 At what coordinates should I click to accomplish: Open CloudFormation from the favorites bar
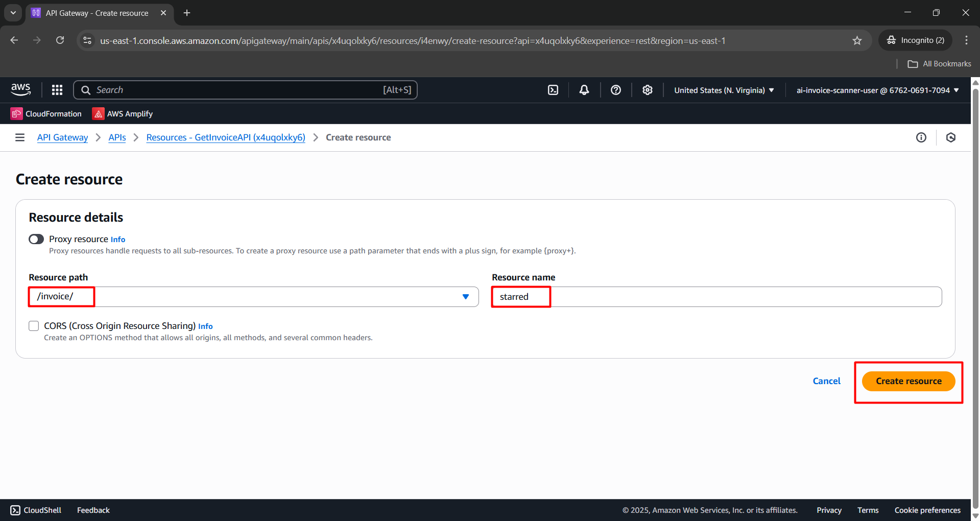click(46, 113)
